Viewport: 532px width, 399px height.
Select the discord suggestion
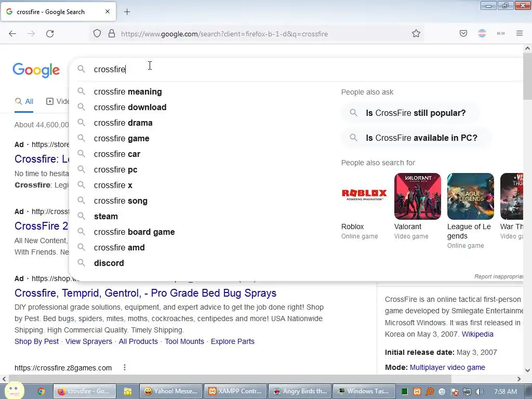[109, 263]
